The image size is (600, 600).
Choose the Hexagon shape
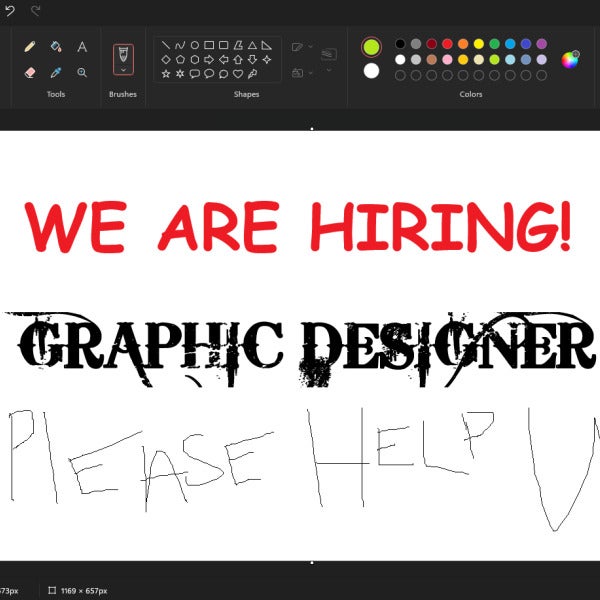coord(195,59)
